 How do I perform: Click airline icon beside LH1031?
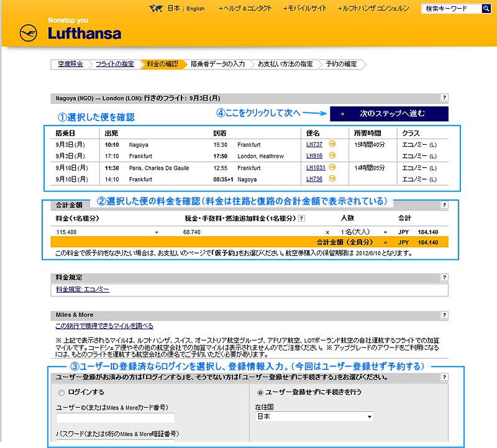[332, 167]
